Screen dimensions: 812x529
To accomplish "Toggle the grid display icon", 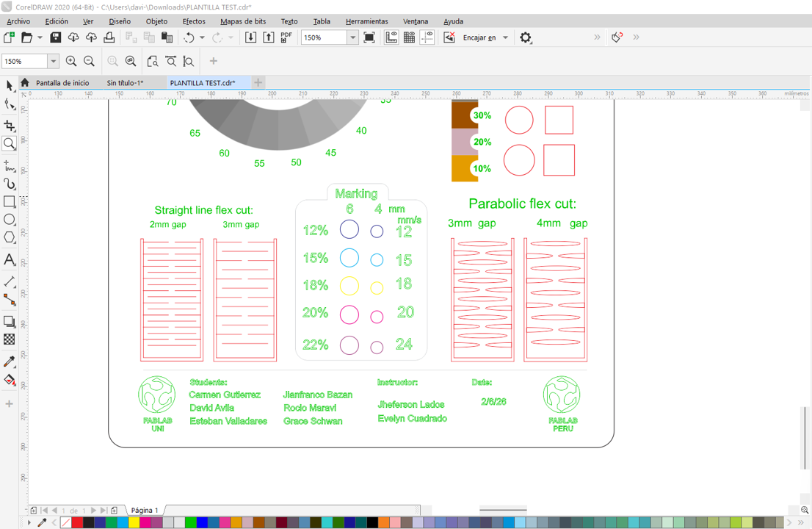I will point(409,37).
